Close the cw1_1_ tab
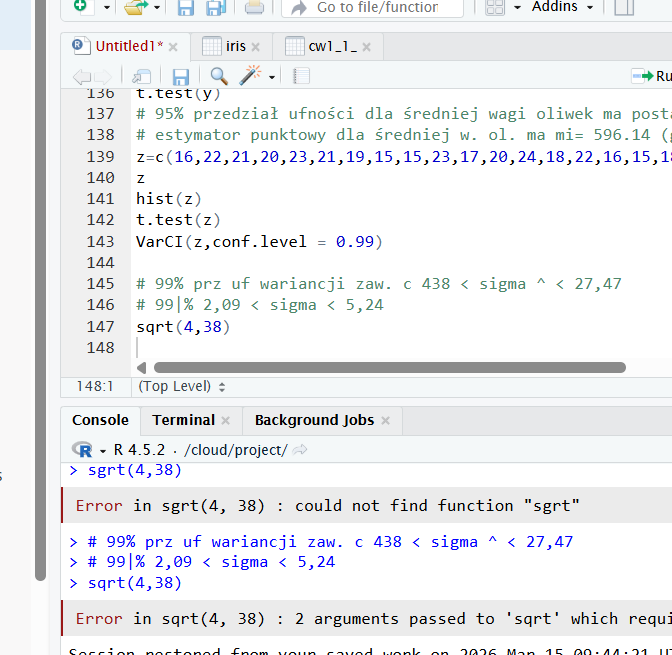The width and height of the screenshot is (672, 655). point(366,47)
